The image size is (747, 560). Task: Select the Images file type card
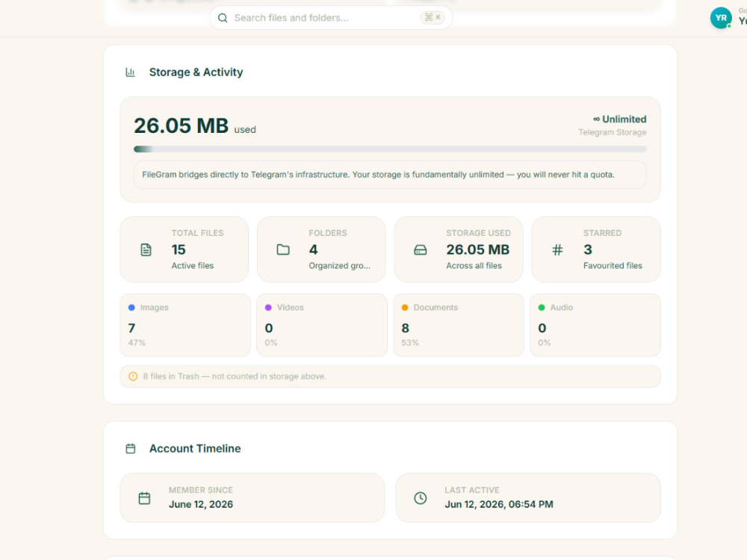click(185, 326)
